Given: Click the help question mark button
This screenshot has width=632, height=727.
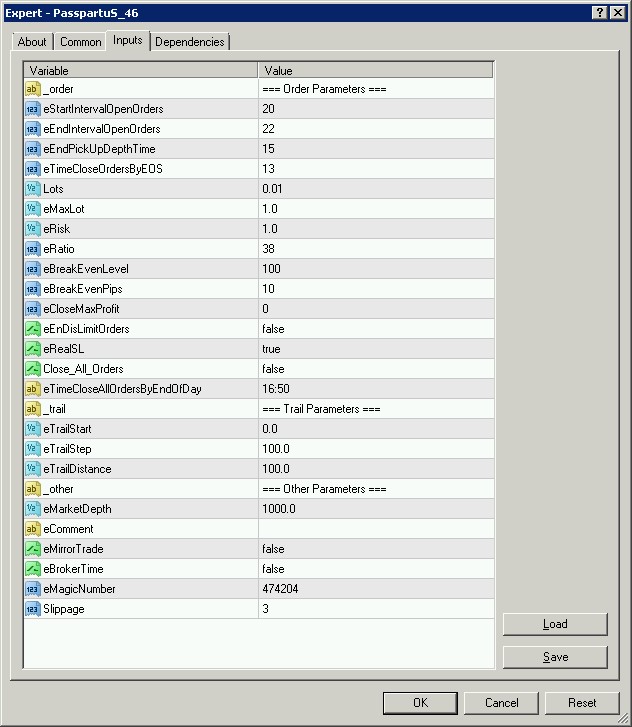Looking at the screenshot, I should [600, 13].
